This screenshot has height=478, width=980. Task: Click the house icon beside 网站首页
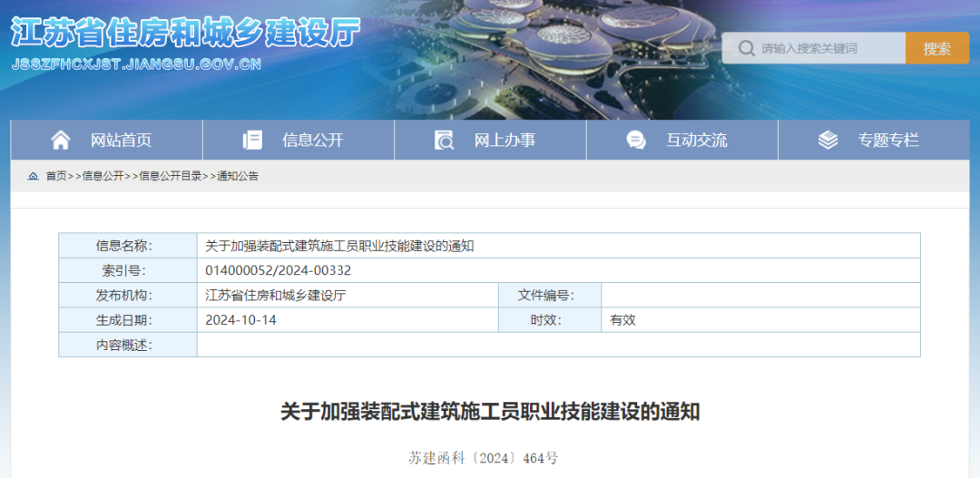coord(61,140)
